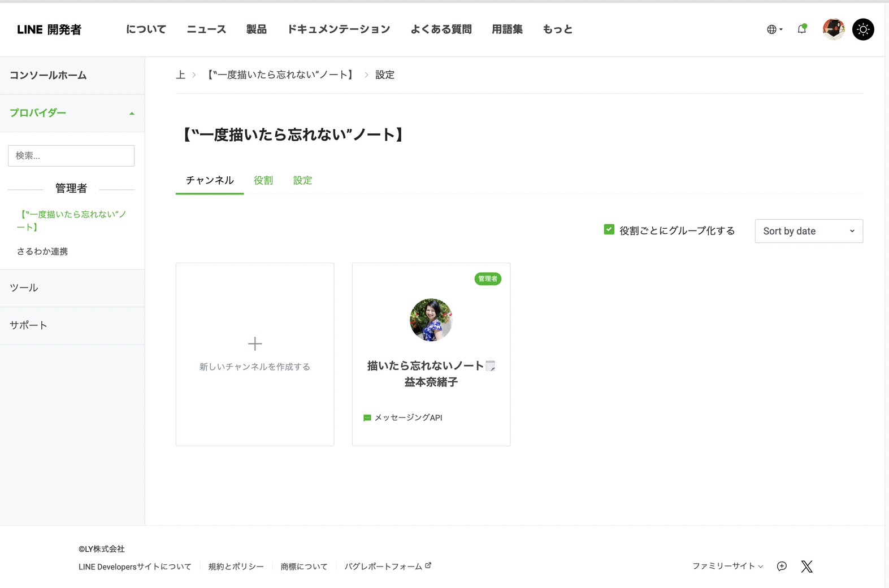Open サポート in the sidebar
Viewport: 889px width, 588px height.
(72, 325)
